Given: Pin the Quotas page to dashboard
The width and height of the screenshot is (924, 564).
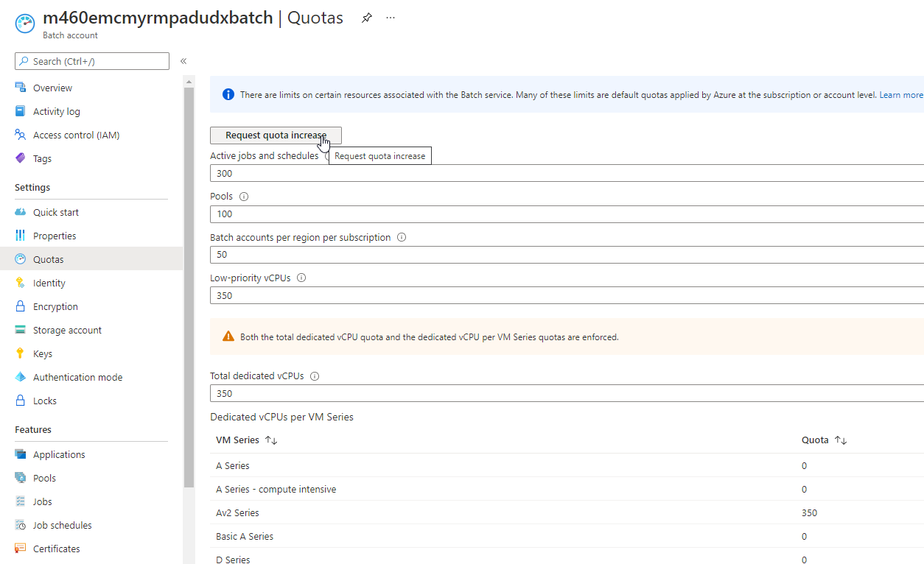Looking at the screenshot, I should pos(366,17).
